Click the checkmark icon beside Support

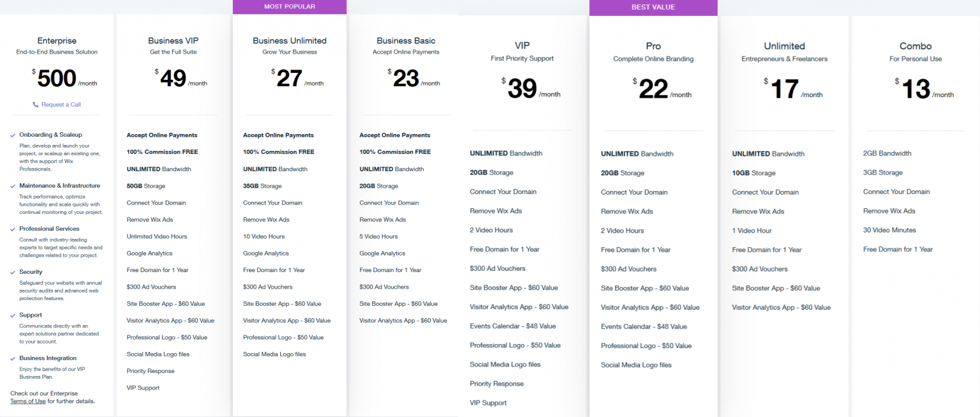pyautogui.click(x=13, y=315)
